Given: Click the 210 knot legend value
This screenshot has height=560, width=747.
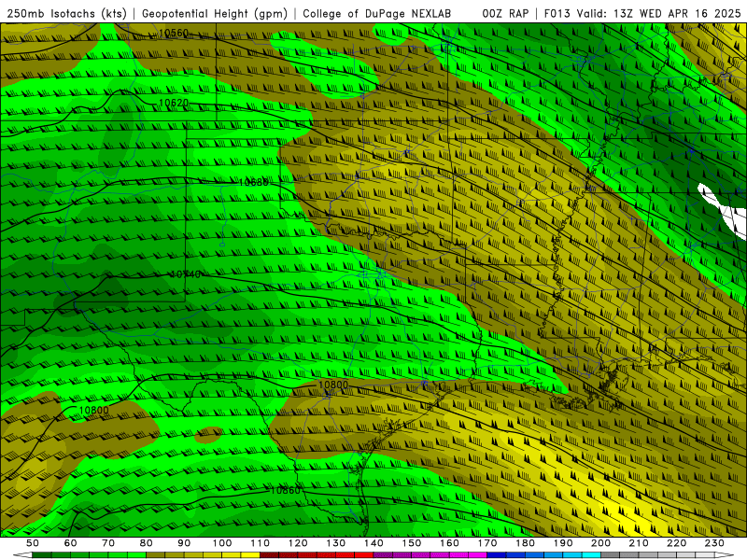Looking at the screenshot, I should click(640, 543).
